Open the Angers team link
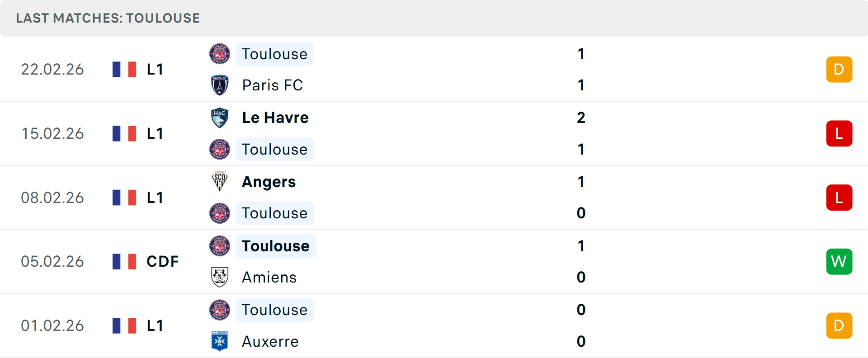This screenshot has height=358, width=868. 269,182
